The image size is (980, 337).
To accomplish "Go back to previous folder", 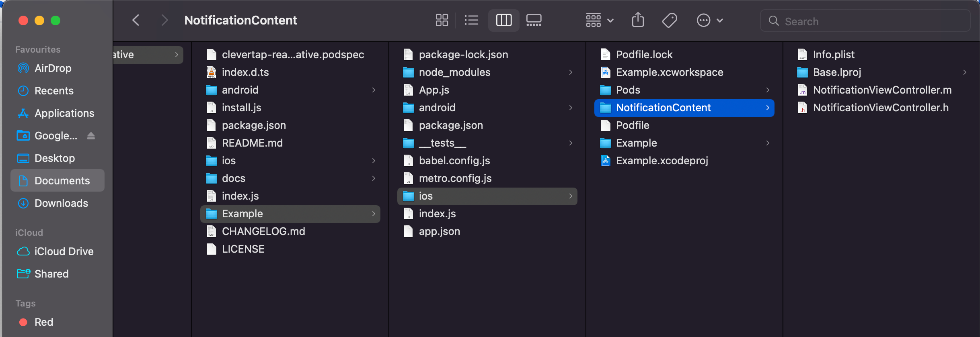I will click(136, 20).
